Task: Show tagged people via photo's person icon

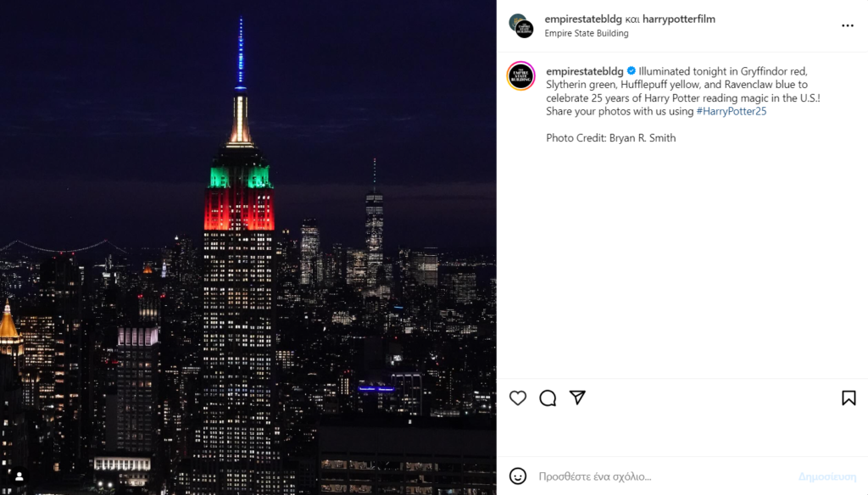Action: pos(19,476)
